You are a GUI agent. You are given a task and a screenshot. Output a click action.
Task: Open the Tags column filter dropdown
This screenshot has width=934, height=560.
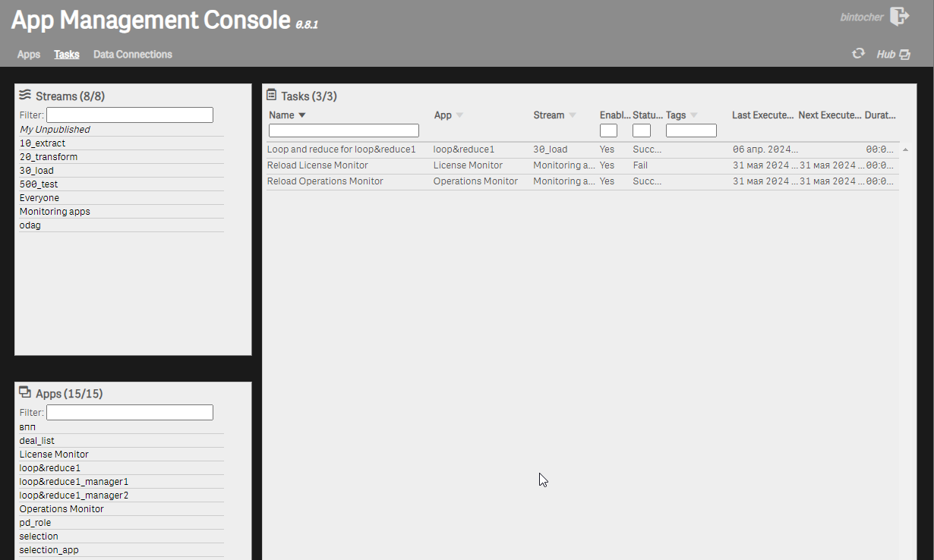point(693,115)
